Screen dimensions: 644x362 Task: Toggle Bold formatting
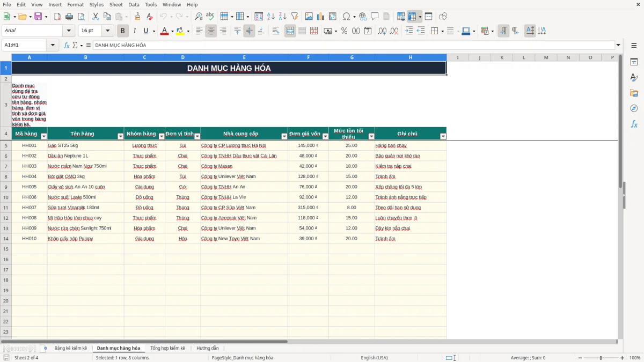pos(123,31)
